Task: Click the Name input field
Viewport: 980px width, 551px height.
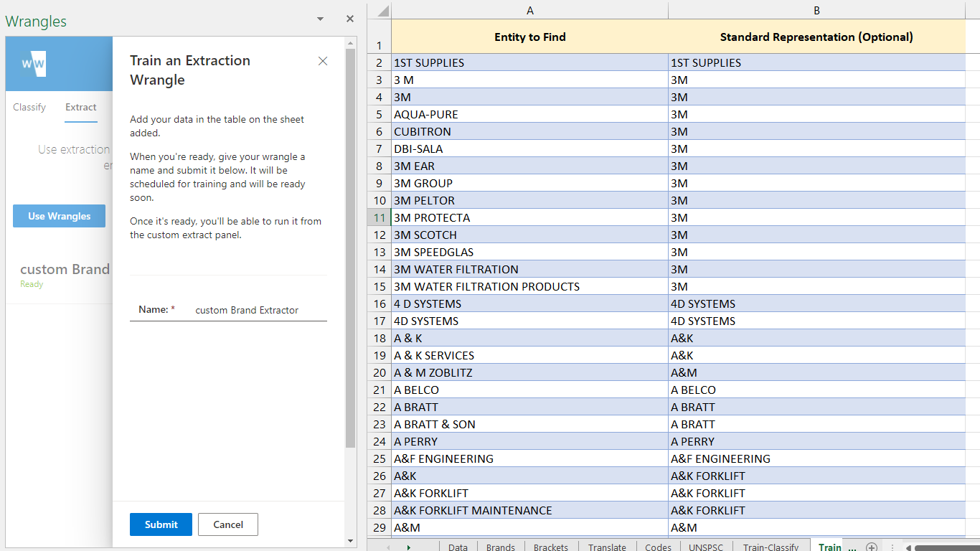Action: pyautogui.click(x=260, y=310)
